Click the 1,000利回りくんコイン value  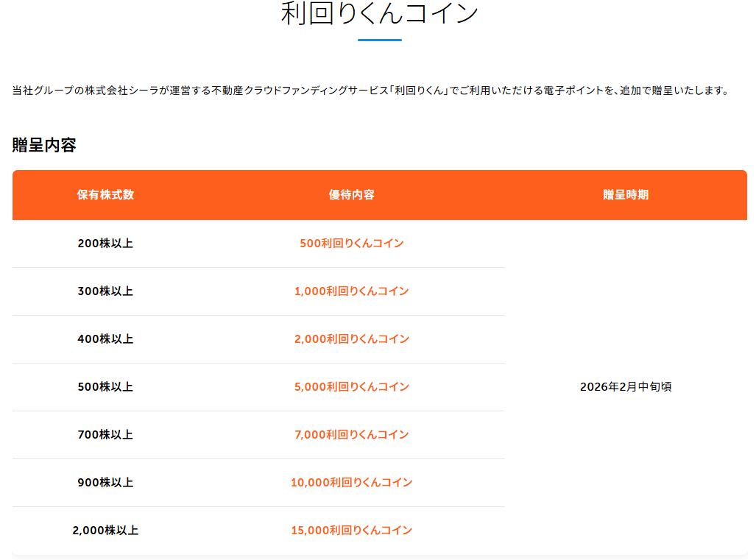(x=351, y=291)
